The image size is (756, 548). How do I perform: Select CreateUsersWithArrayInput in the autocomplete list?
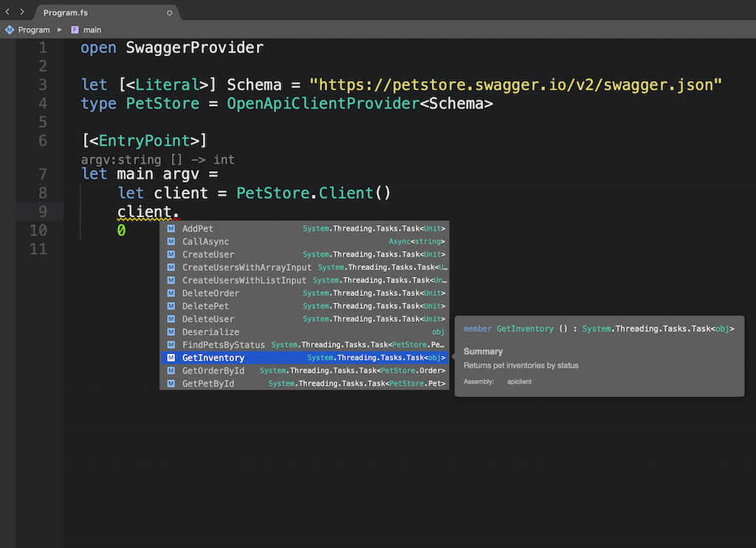304,267
